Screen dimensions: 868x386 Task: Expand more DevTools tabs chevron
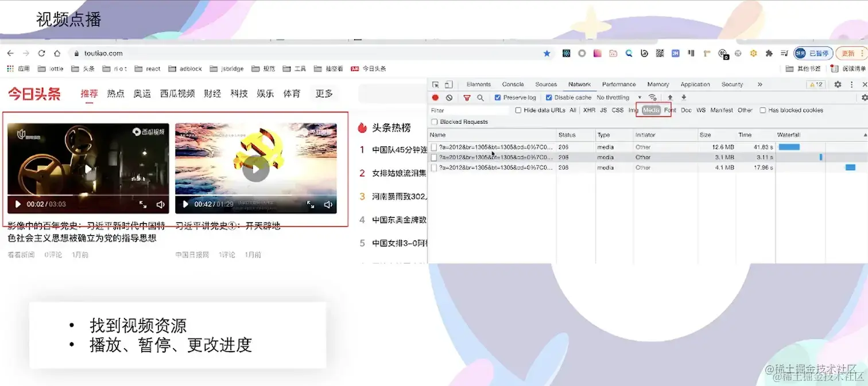pos(760,84)
